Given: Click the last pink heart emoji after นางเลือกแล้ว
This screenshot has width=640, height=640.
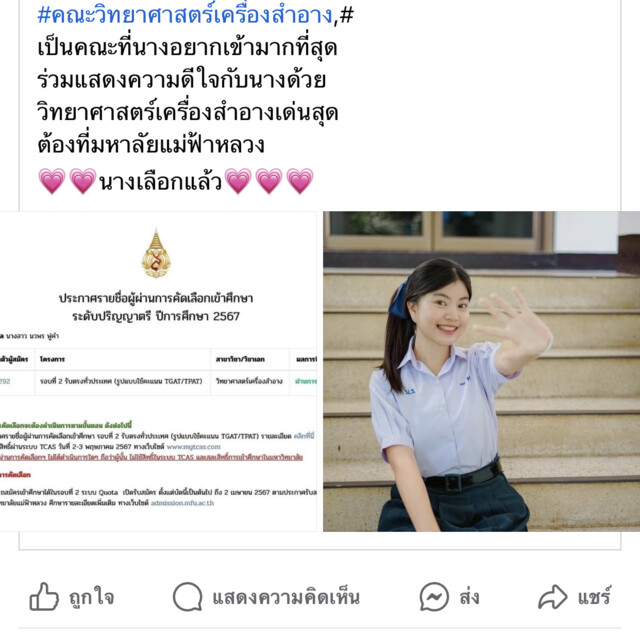Looking at the screenshot, I should click(x=300, y=181).
